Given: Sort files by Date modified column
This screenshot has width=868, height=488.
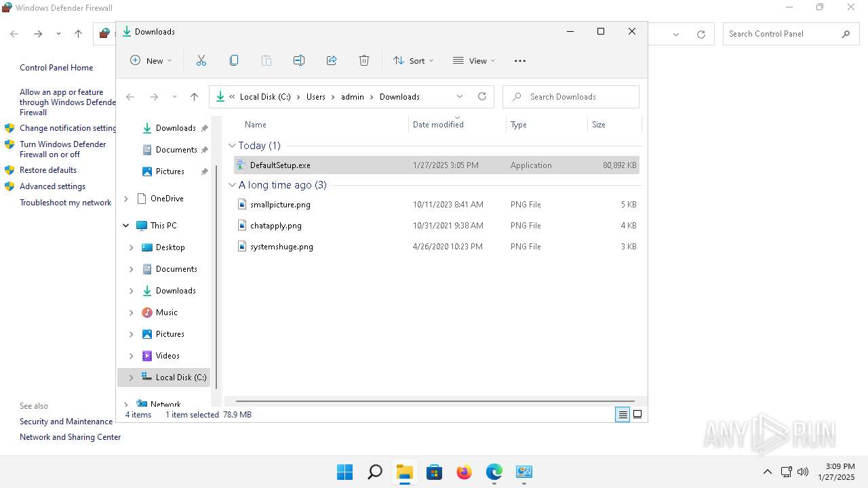Looking at the screenshot, I should coord(438,125).
